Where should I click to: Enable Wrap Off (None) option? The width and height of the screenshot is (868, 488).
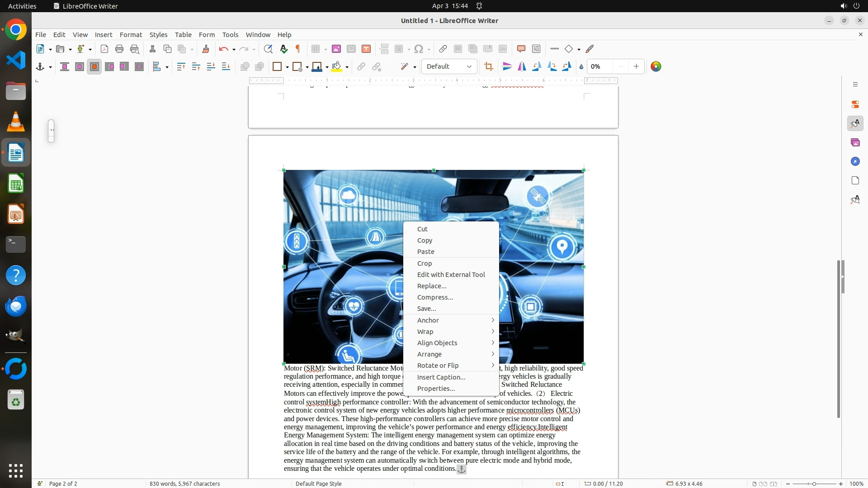65,67
